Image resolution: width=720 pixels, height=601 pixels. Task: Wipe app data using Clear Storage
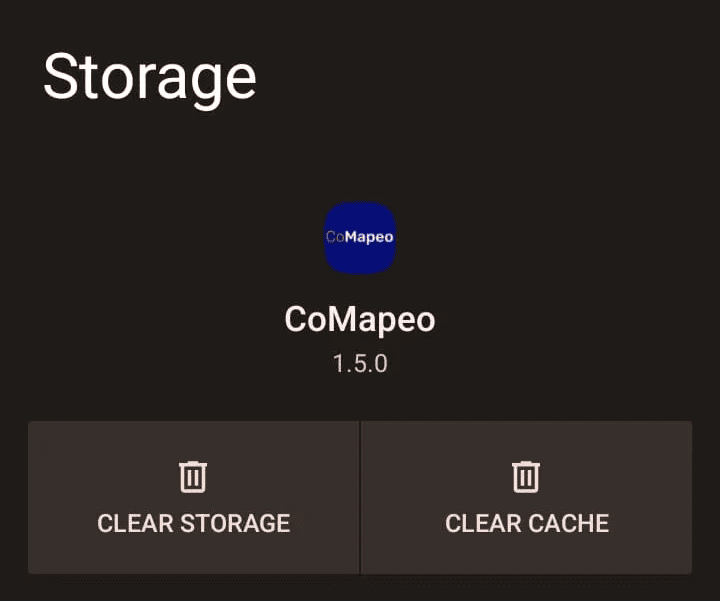193,498
